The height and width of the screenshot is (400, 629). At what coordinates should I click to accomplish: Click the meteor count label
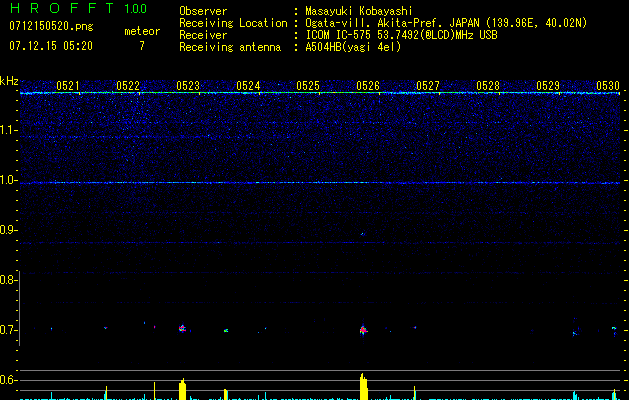pyautogui.click(x=142, y=31)
